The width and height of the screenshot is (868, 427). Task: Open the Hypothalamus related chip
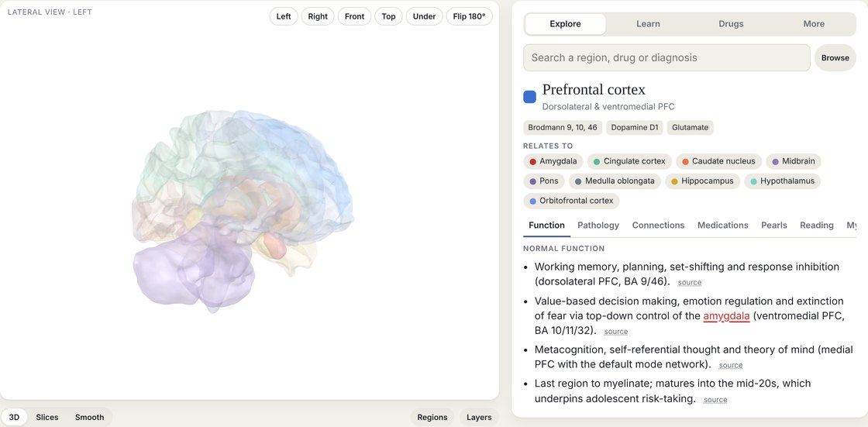click(x=782, y=181)
